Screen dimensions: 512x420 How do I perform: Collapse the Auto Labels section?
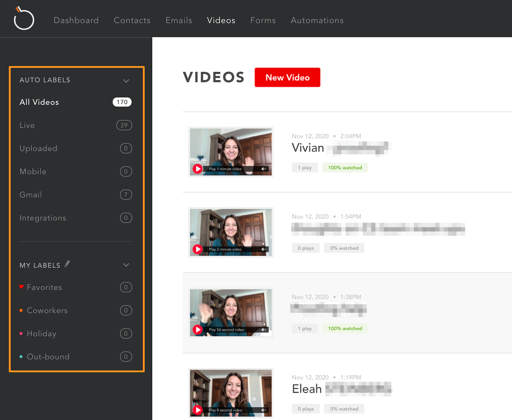point(126,80)
